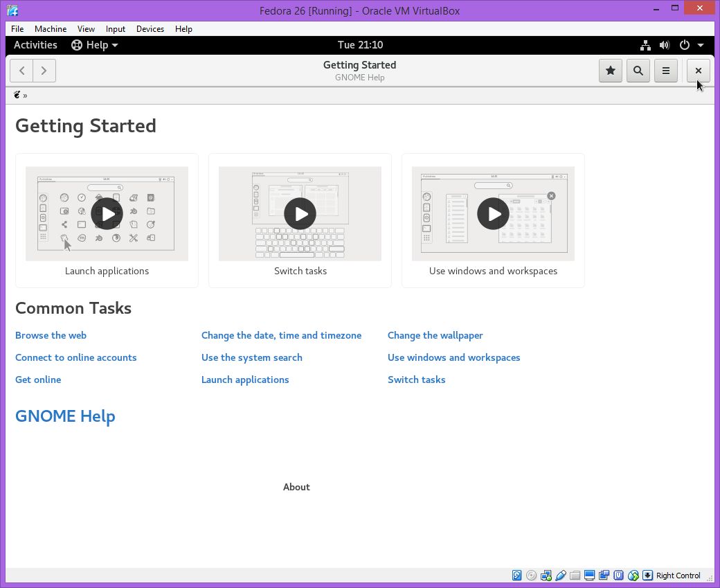720x588 pixels.
Task: Open the Get online link
Action: click(38, 380)
